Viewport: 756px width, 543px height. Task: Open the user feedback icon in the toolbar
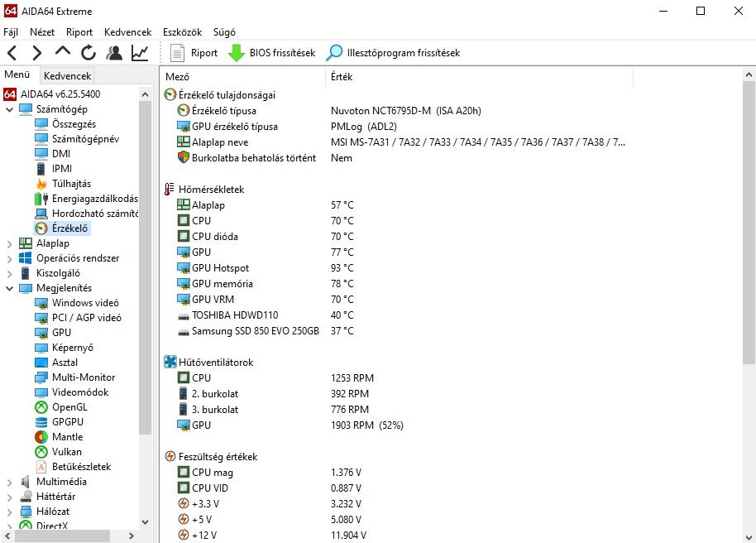114,53
